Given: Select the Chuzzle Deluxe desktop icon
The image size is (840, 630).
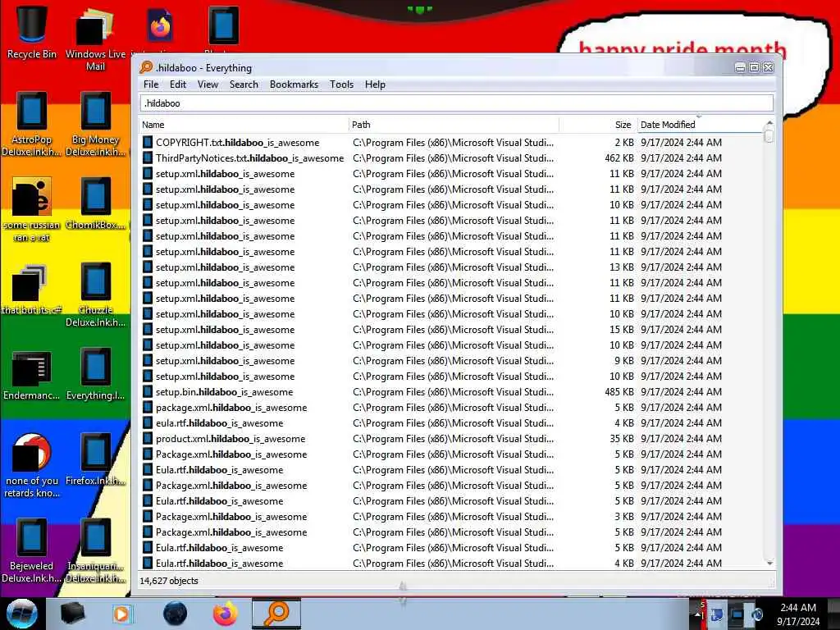Looking at the screenshot, I should pos(95,294).
